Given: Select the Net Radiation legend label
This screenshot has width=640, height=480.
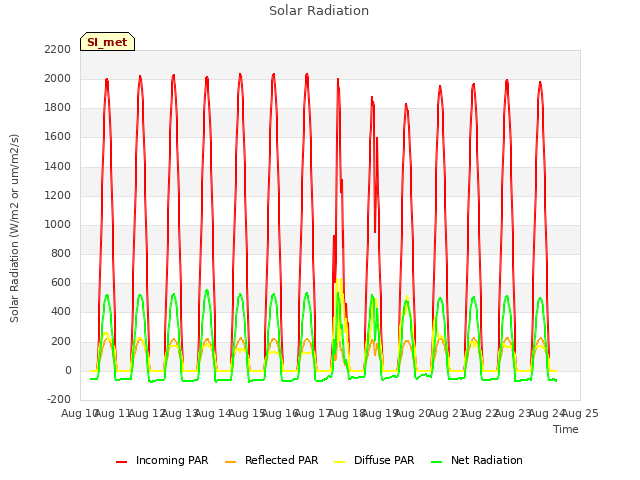Looking at the screenshot, I should [x=487, y=460].
